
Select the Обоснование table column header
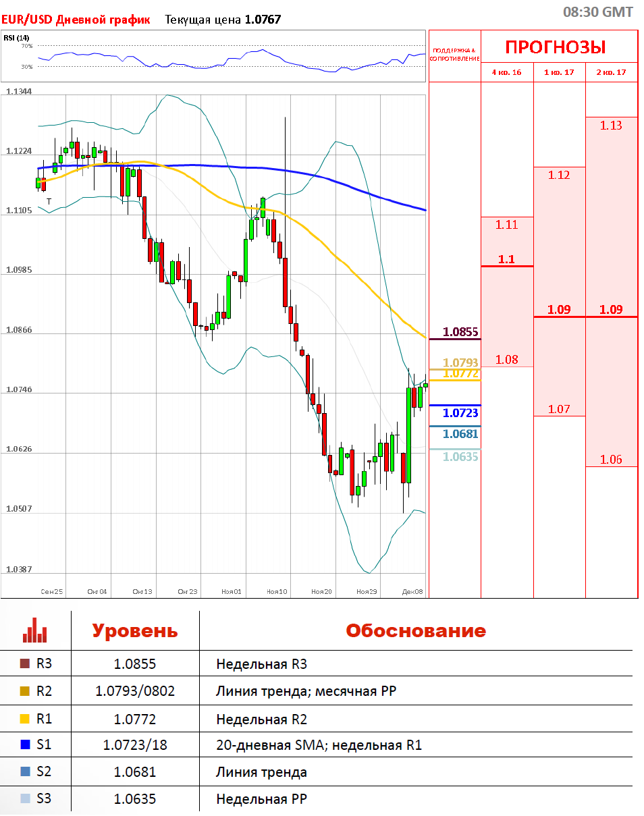pyautogui.click(x=416, y=630)
